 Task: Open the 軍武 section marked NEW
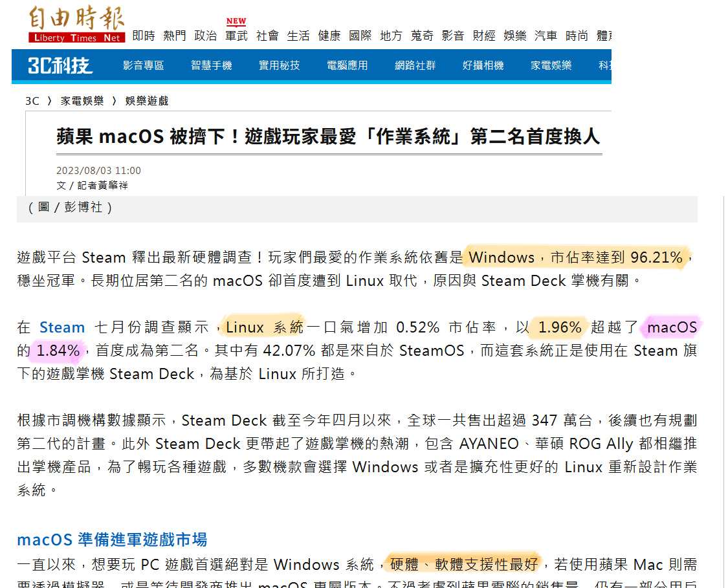coord(236,36)
